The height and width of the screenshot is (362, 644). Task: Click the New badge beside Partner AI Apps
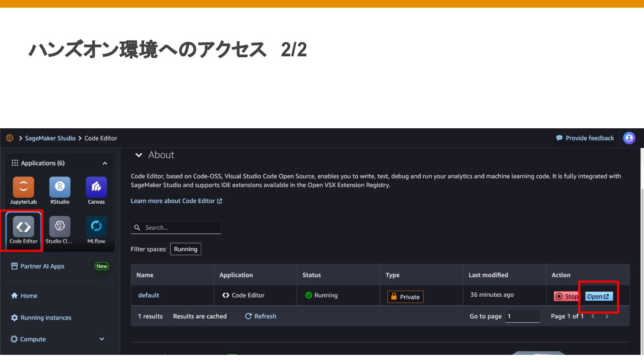click(102, 266)
